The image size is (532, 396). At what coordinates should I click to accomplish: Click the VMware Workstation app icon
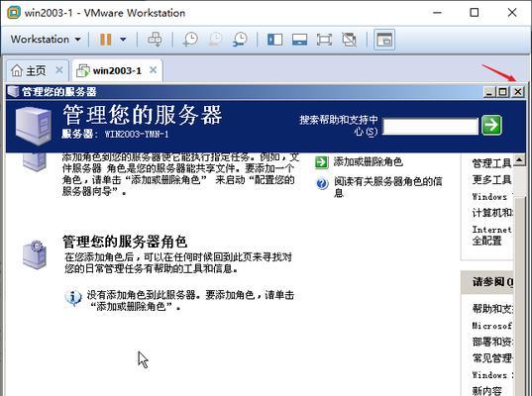click(14, 13)
